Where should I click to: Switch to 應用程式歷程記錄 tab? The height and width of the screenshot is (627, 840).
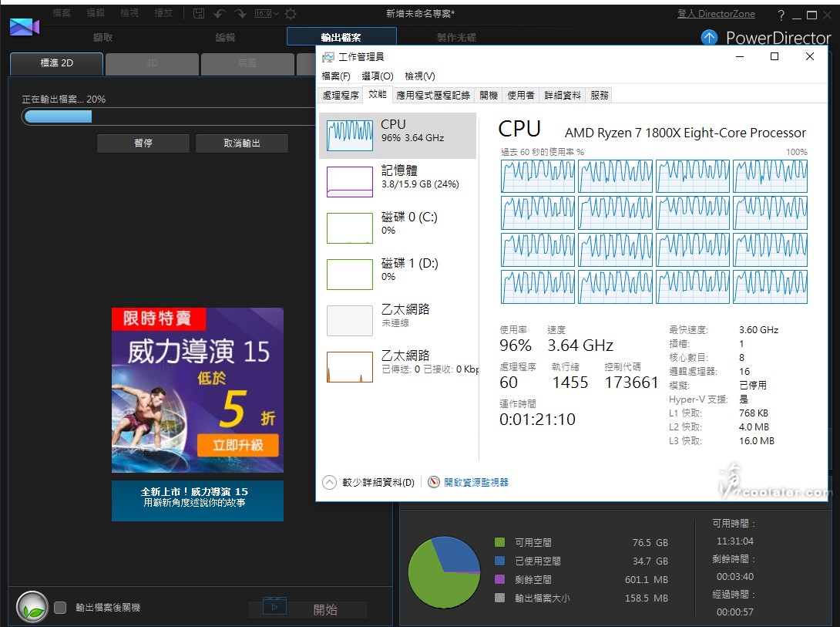point(433,96)
